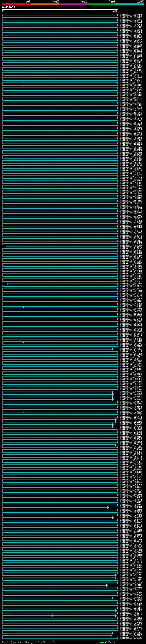The image size is (146, 644).
Task: Select label UniRef100_A4QPK8
Action: point(131,276)
